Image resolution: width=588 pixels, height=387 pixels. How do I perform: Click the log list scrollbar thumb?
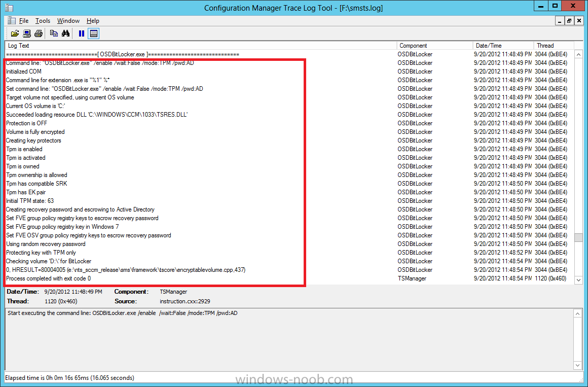coord(578,237)
